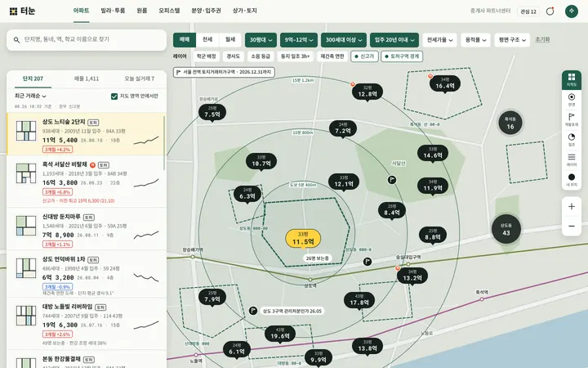
Task: Toggle the 동지 일조 3h+ layer
Action: [x=296, y=56]
